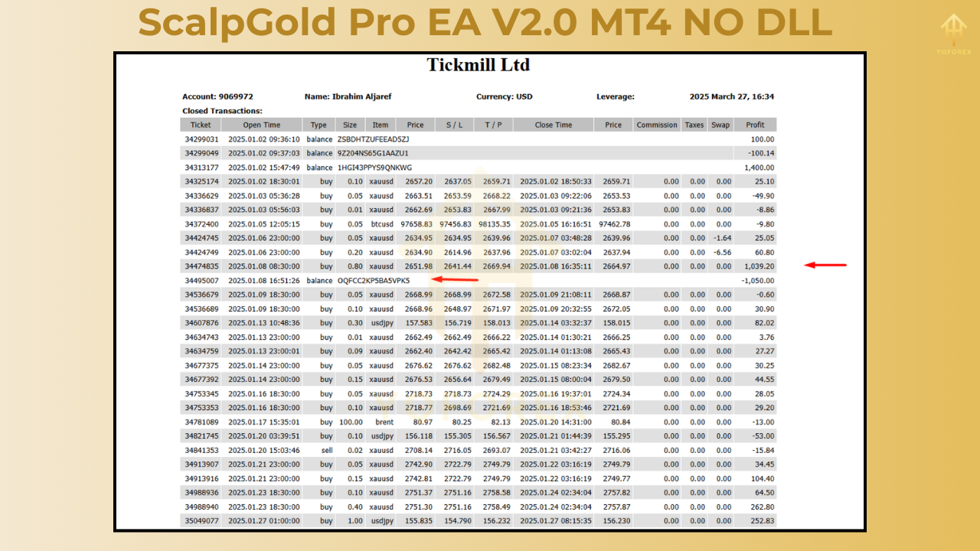980x551 pixels.
Task: Select the Tickmill Ltd header title
Action: pos(478,64)
